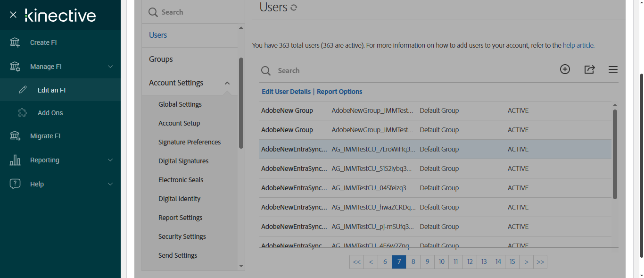Open the Security Settings option
The image size is (644, 278).
[x=182, y=236]
